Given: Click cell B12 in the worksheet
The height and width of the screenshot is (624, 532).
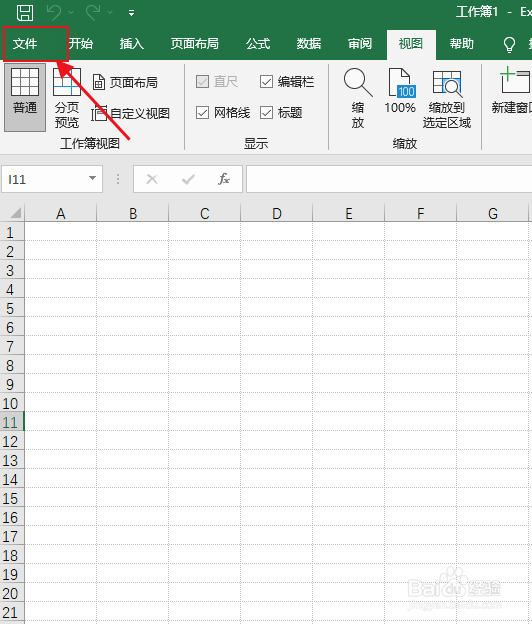Looking at the screenshot, I should [x=133, y=441].
